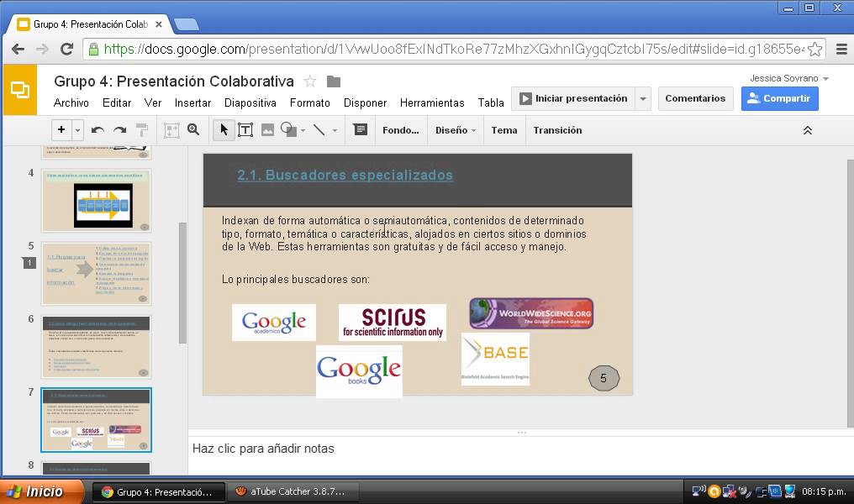Click the new slide plus button

(61, 130)
